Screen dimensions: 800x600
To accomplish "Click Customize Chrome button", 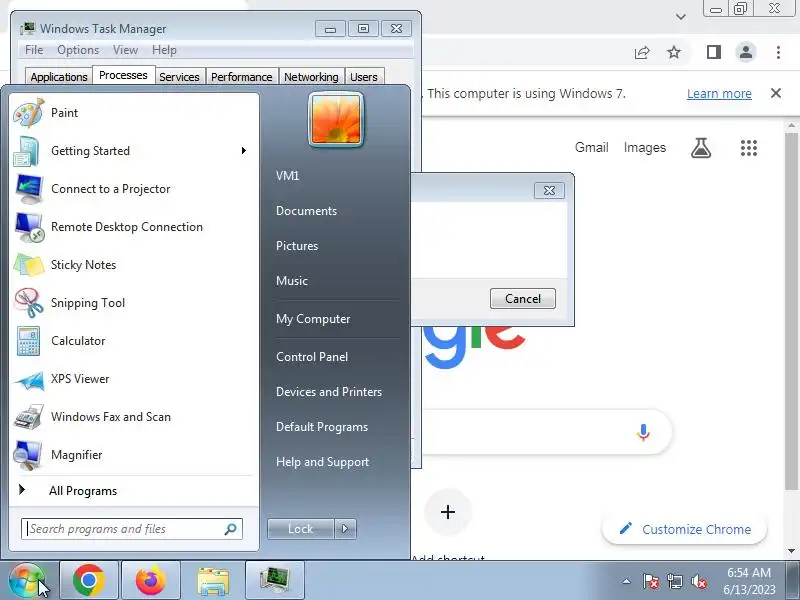I will coord(685,530).
